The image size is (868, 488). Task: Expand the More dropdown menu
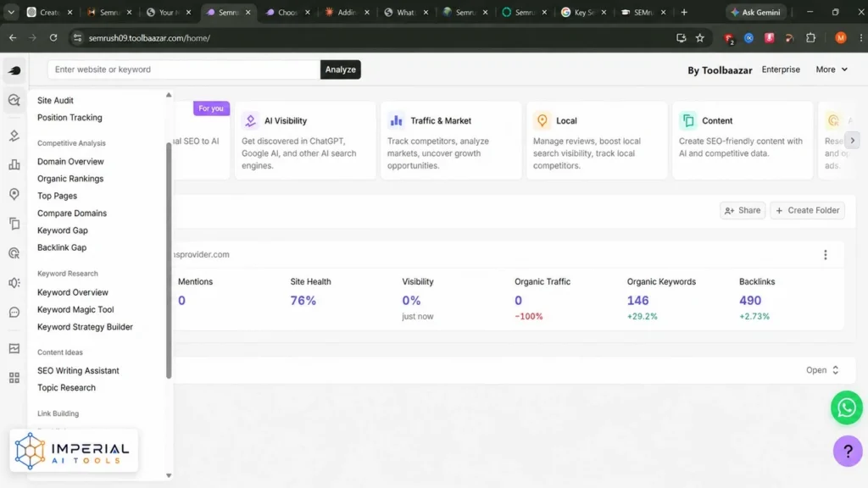(x=832, y=69)
